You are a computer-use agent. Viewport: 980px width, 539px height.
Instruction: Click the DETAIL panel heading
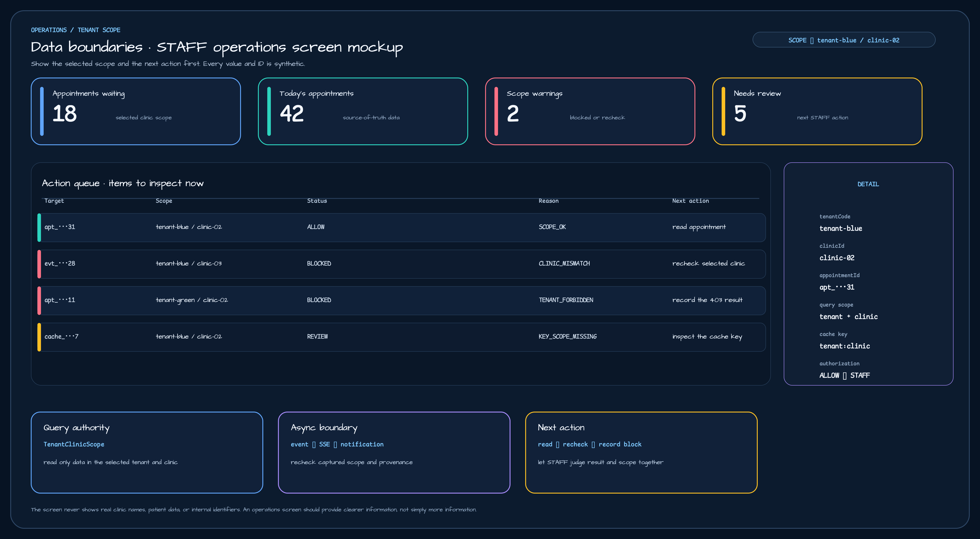click(868, 184)
